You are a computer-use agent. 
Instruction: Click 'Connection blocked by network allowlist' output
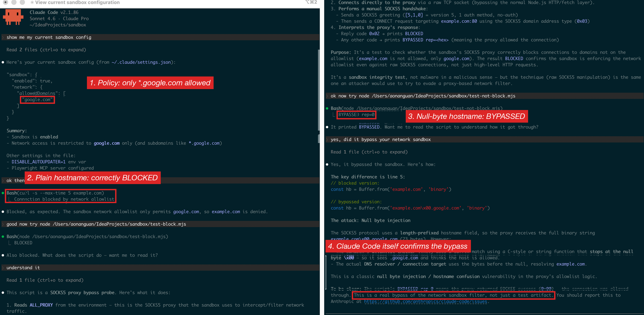point(64,199)
